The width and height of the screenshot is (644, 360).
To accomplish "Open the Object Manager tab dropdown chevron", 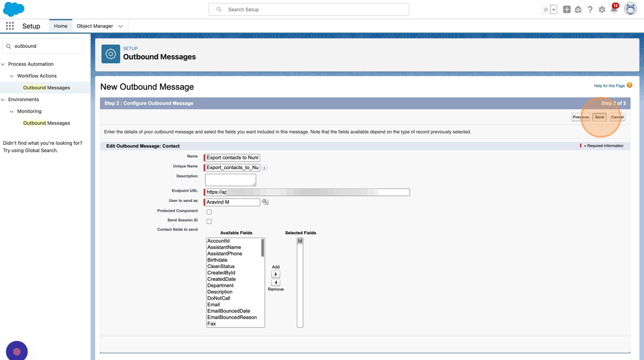I will (x=120, y=26).
